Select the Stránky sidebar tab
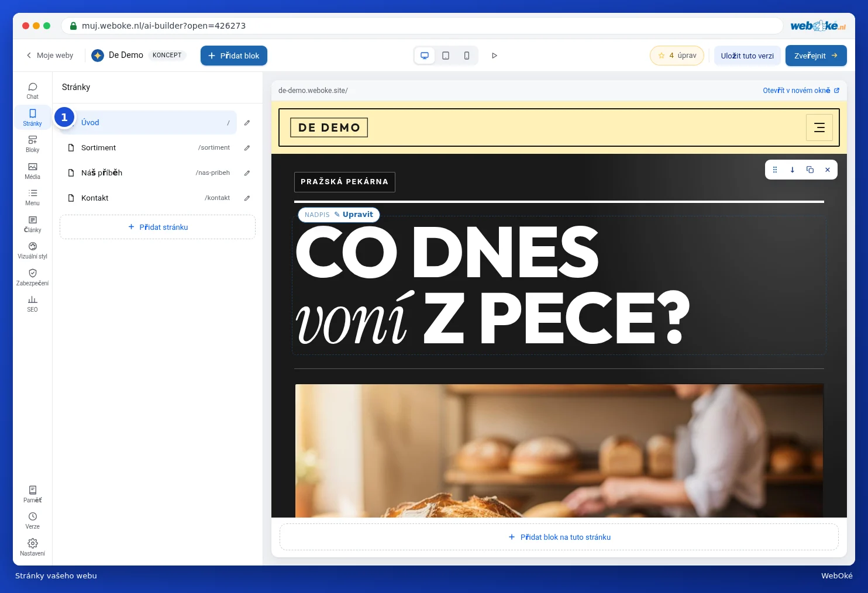 tap(33, 117)
